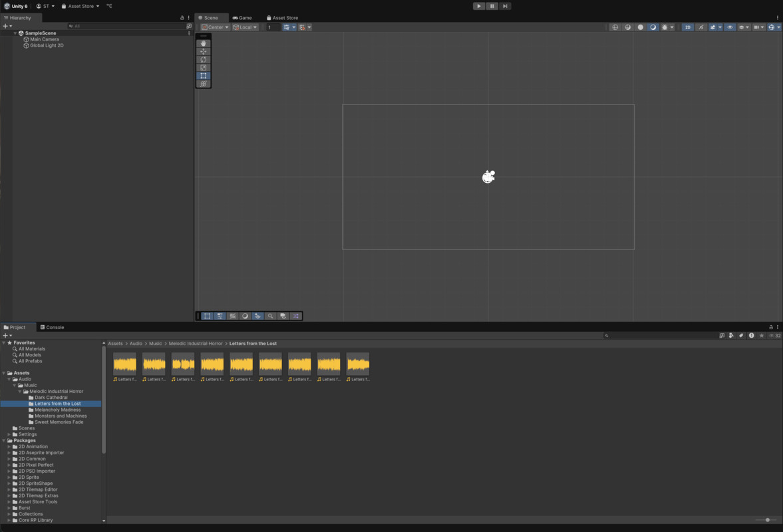Open the ST account dropdown
This screenshot has height=532, width=783.
pyautogui.click(x=45, y=6)
